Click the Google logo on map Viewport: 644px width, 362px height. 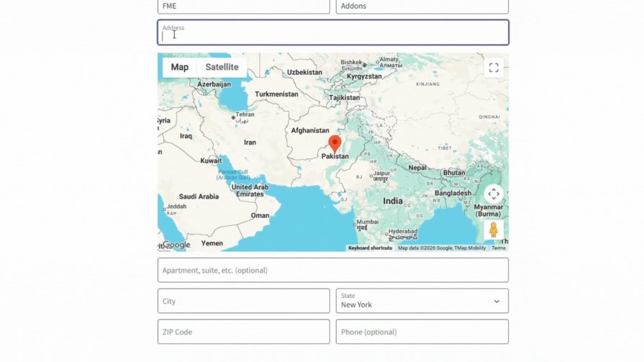click(x=176, y=245)
